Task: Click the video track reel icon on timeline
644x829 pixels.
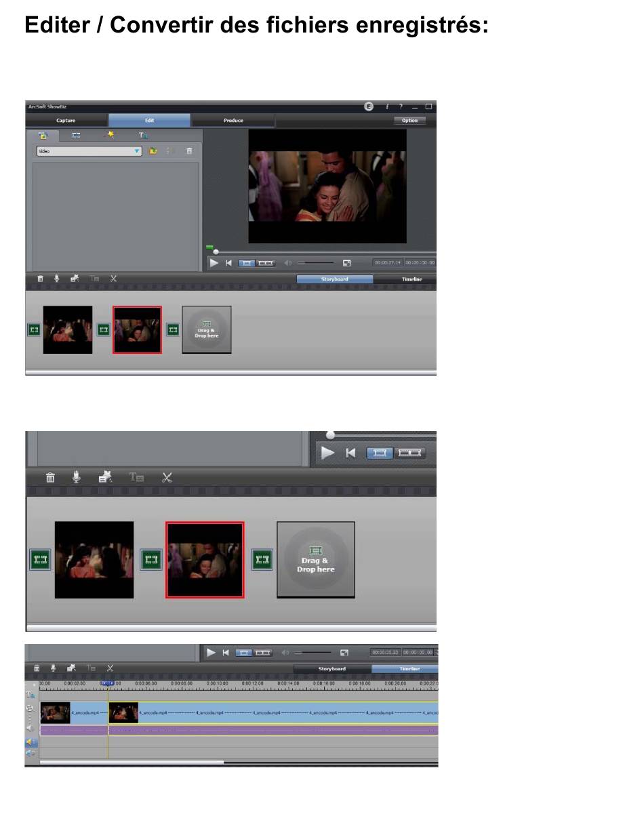Action: point(31,708)
